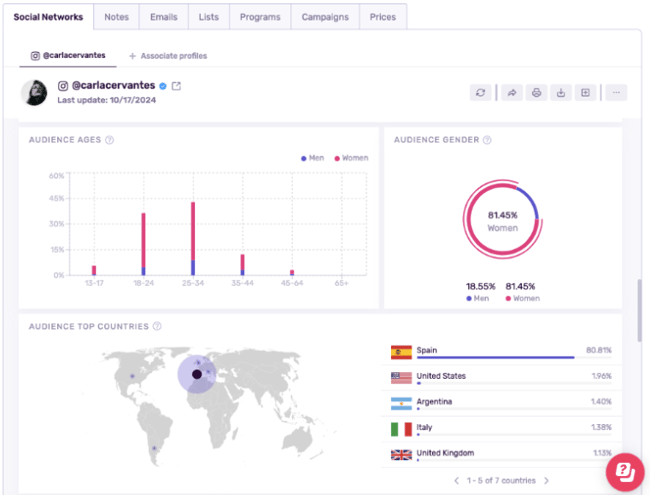Open the Emails tab
650x495 pixels.
point(163,17)
